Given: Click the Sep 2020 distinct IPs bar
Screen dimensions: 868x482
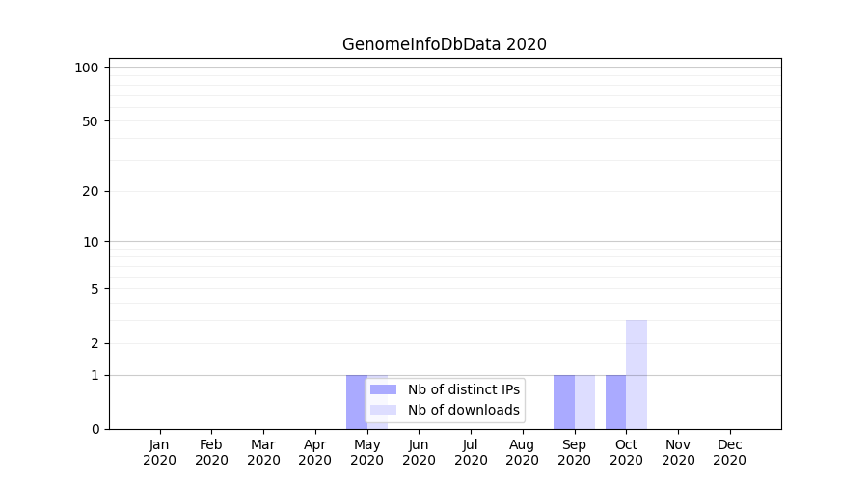Looking at the screenshot, I should [563, 402].
